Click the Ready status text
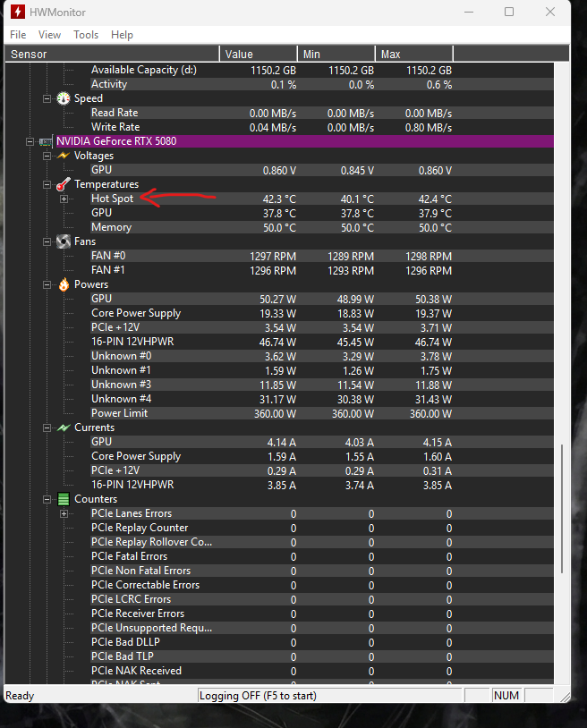Image resolution: width=587 pixels, height=728 pixels. (x=20, y=696)
